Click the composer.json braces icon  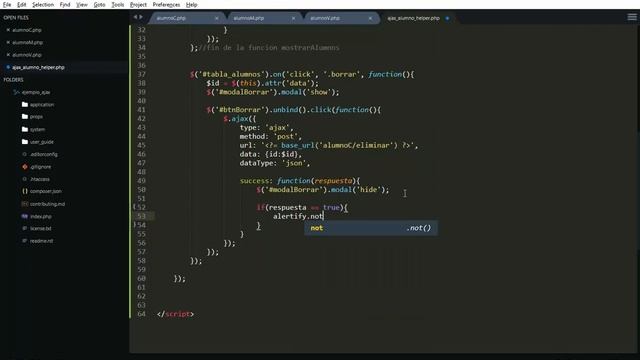(24, 191)
